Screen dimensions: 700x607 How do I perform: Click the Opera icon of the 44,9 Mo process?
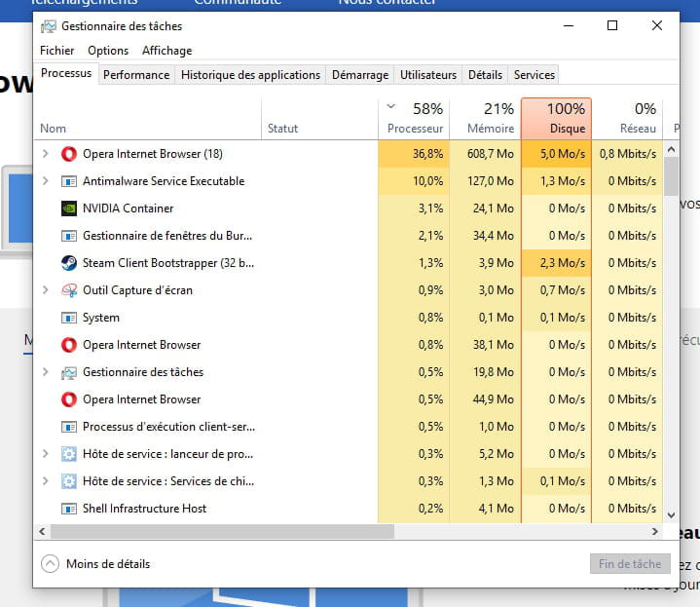click(69, 399)
